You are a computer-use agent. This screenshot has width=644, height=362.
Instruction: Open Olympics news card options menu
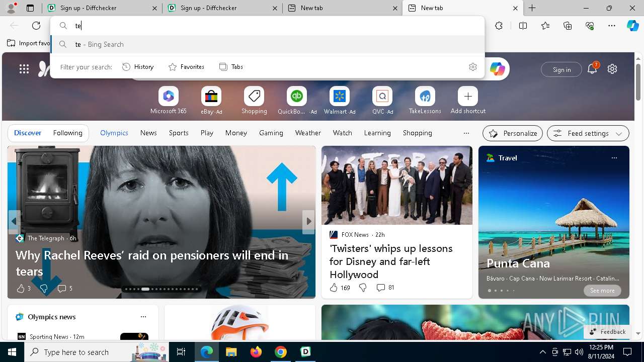pyautogui.click(x=143, y=317)
